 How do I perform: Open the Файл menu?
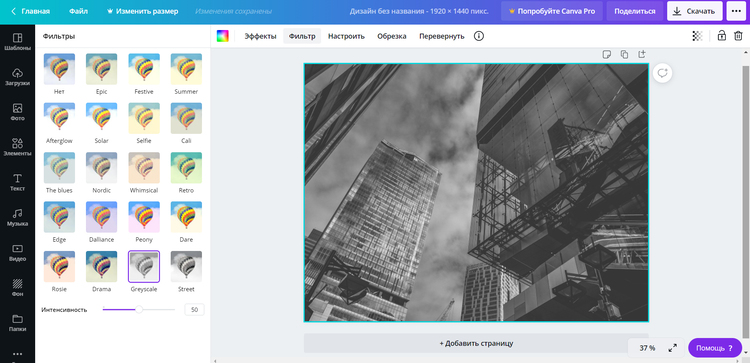click(x=78, y=11)
